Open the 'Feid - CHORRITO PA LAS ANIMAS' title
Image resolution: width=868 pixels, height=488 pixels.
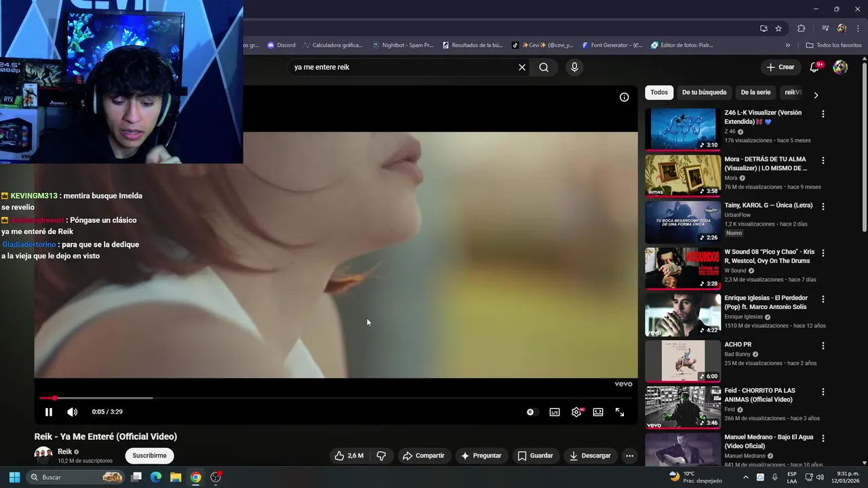[759, 395]
